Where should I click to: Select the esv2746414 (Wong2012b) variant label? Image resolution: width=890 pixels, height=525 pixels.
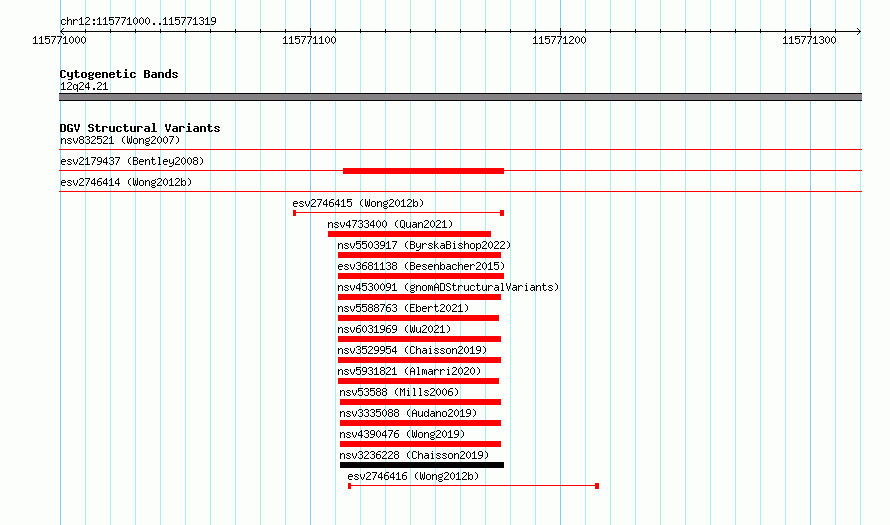pos(126,182)
